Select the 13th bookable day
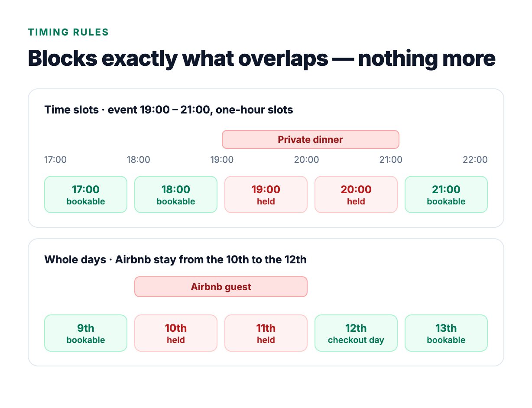The width and height of the screenshot is (532, 408). (x=446, y=333)
